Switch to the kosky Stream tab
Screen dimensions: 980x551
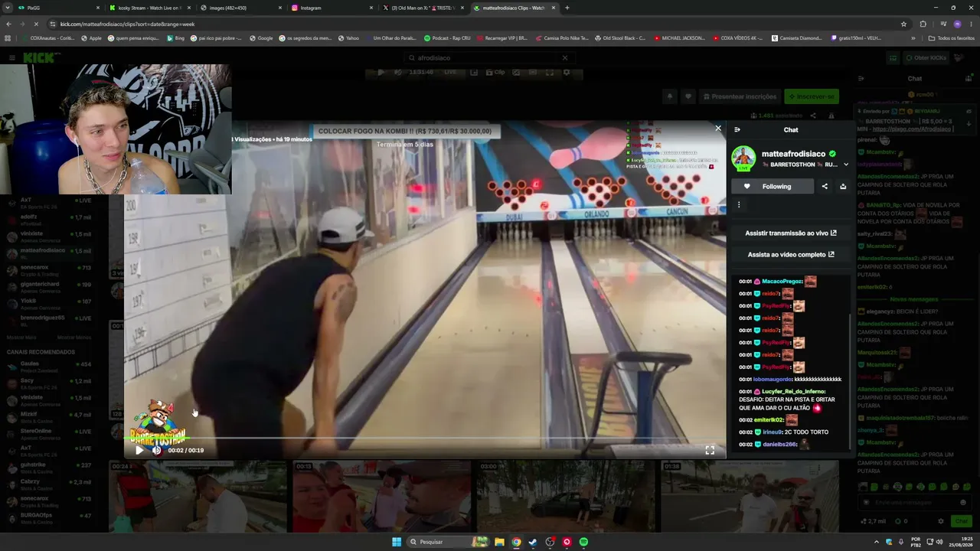149,8
